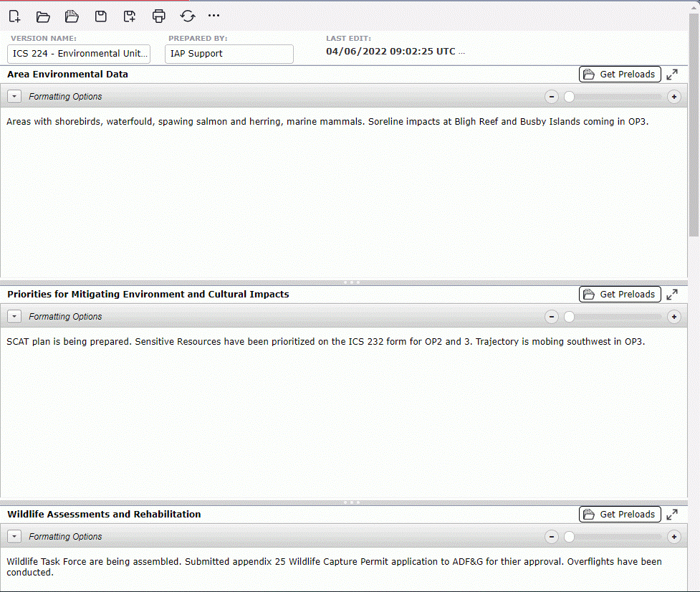Expand the Area Environmental Data section to fullscreen
700x592 pixels.
672,75
